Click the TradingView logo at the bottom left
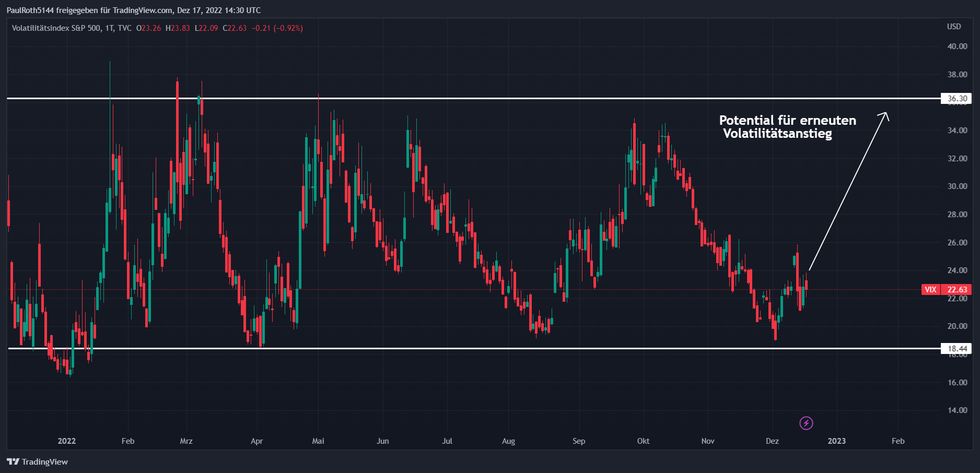The width and height of the screenshot is (980, 473). [38, 462]
